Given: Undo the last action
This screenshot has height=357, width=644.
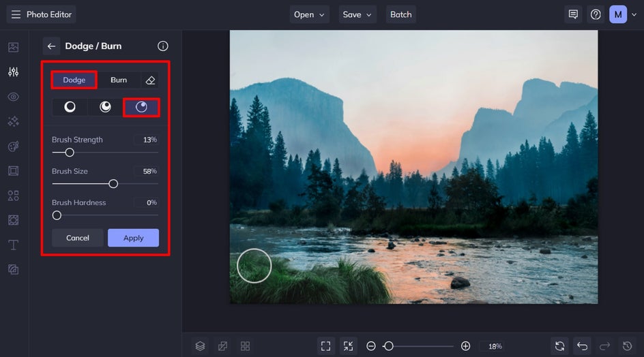Looking at the screenshot, I should tap(582, 346).
